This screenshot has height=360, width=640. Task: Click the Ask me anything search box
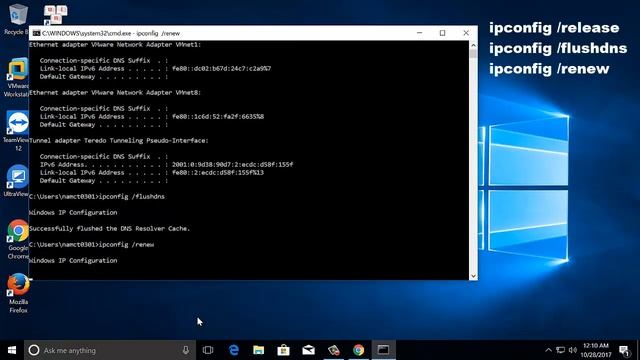coord(110,350)
